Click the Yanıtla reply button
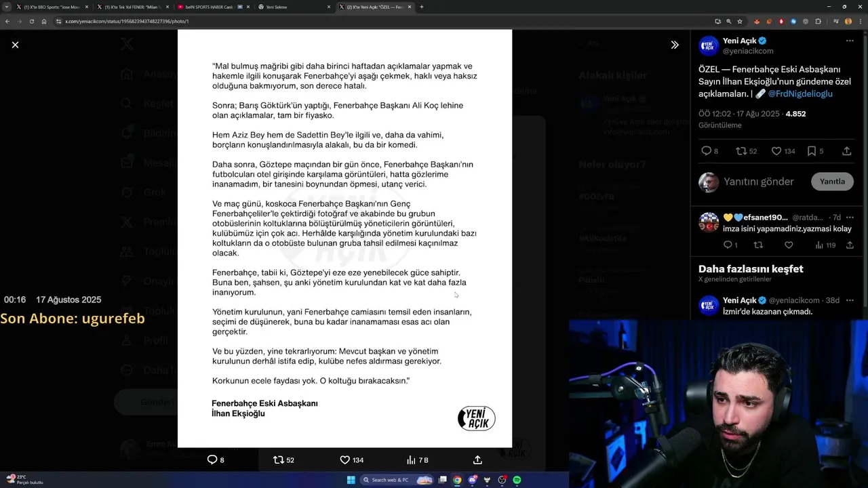This screenshot has width=868, height=488. 832,182
